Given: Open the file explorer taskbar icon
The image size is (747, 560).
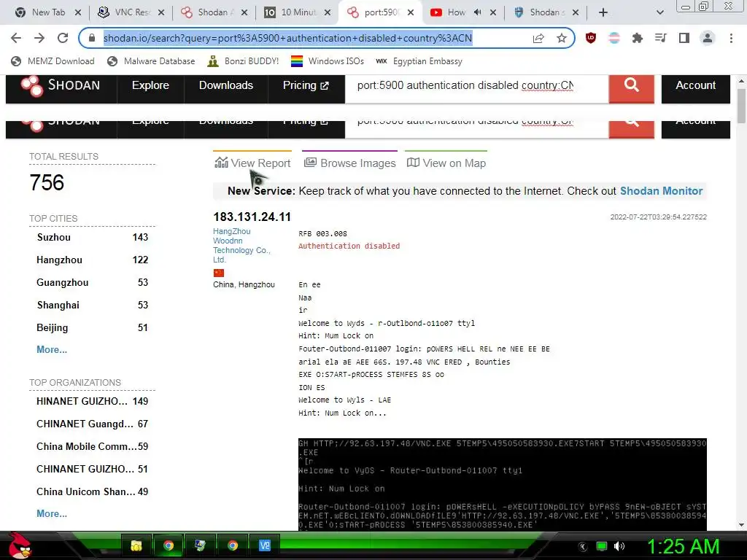Looking at the screenshot, I should coord(136,545).
